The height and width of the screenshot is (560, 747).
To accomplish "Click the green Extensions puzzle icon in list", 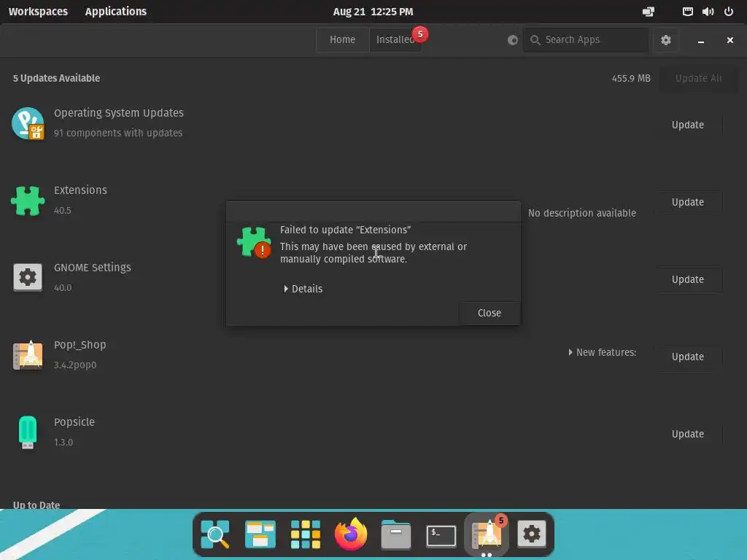I will point(28,201).
